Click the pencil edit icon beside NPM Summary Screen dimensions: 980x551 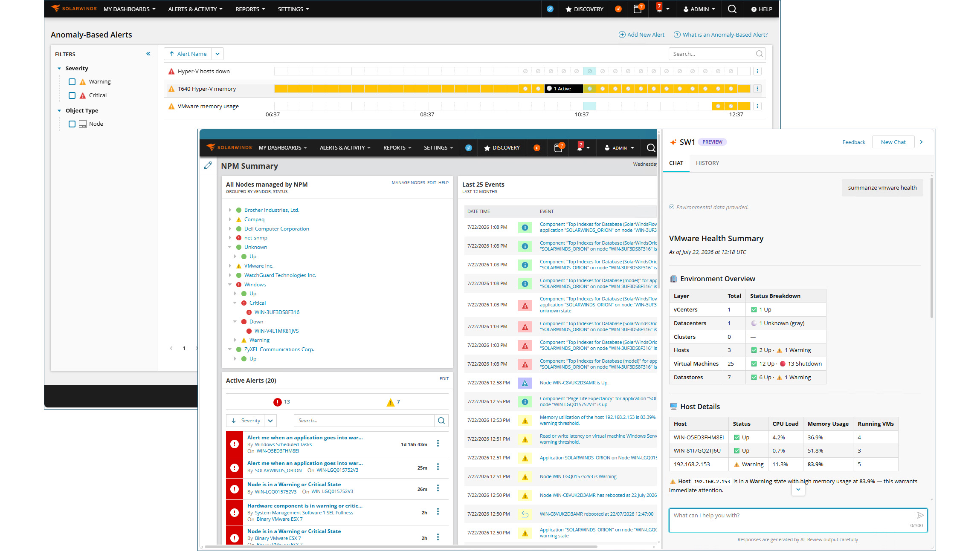pos(208,165)
